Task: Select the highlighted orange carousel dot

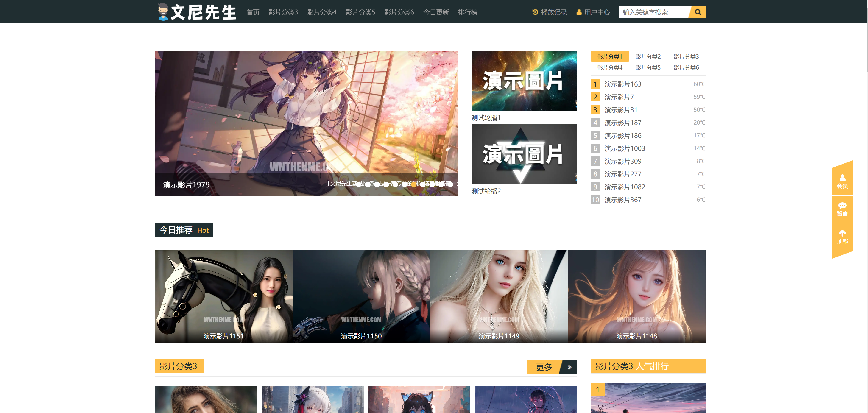Action: point(413,184)
